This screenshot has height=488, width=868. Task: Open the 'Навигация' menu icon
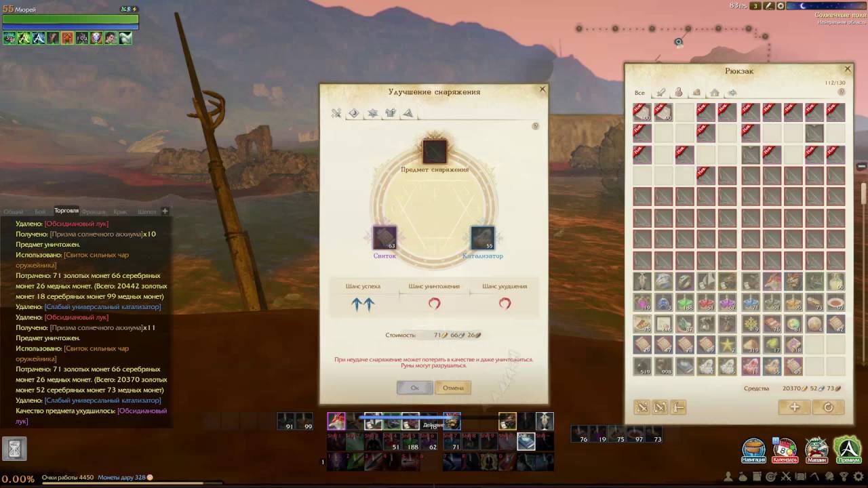[x=753, y=449]
